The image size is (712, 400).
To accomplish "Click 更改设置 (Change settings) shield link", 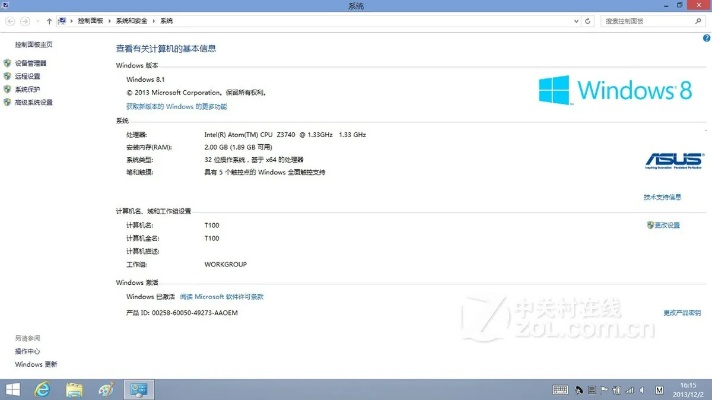I will coord(666,225).
